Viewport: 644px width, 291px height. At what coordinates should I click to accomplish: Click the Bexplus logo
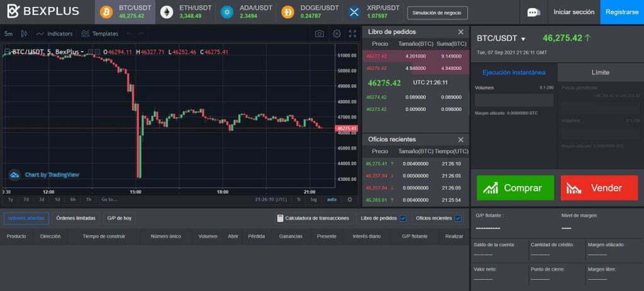coord(43,11)
